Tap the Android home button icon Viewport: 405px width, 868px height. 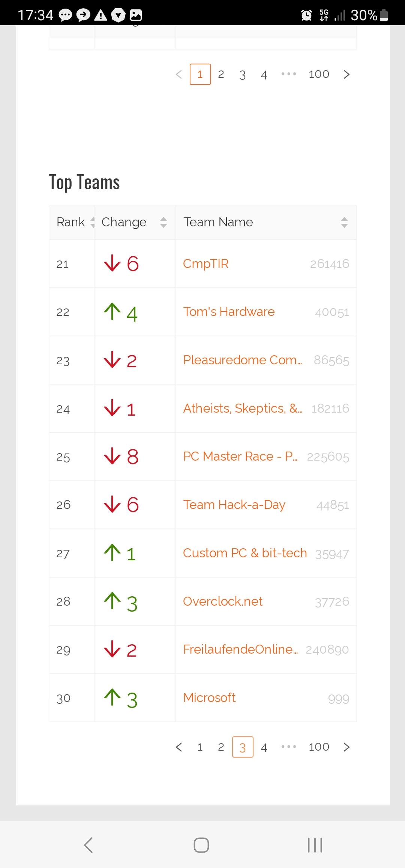pyautogui.click(x=201, y=845)
